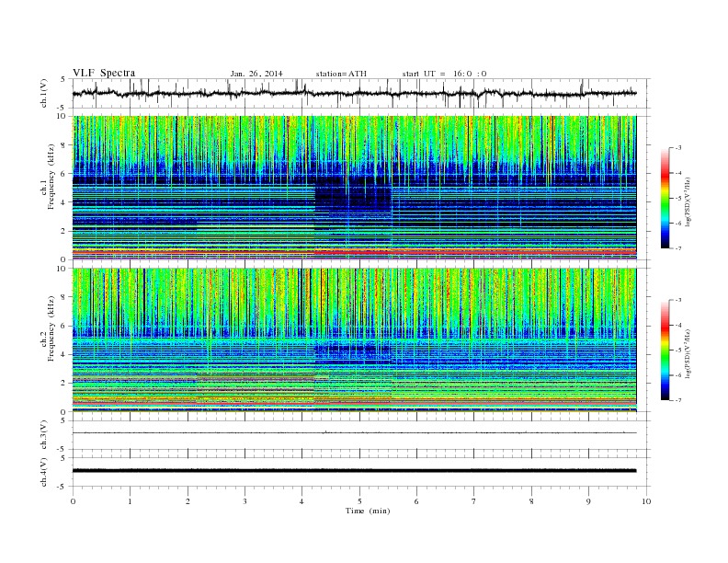Image resolution: width=728 pixels, height=563 pixels.
Task: Click the "ch.4(V)" axis label
Action: coord(44,472)
